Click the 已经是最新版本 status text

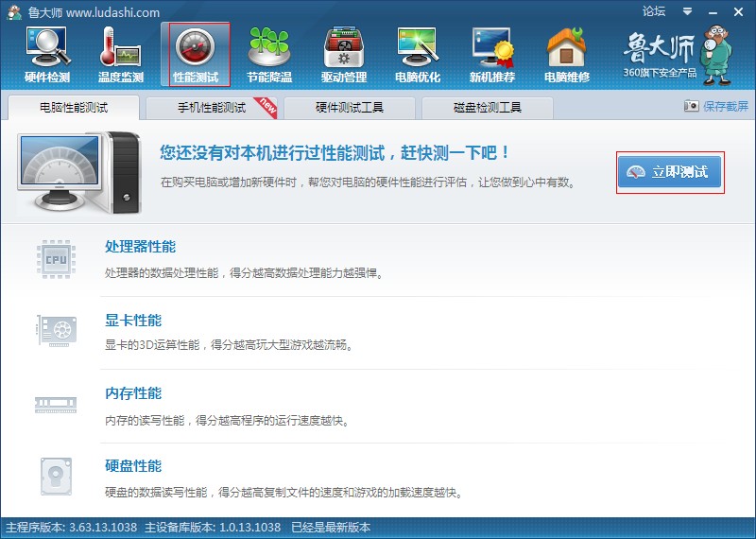tap(331, 527)
